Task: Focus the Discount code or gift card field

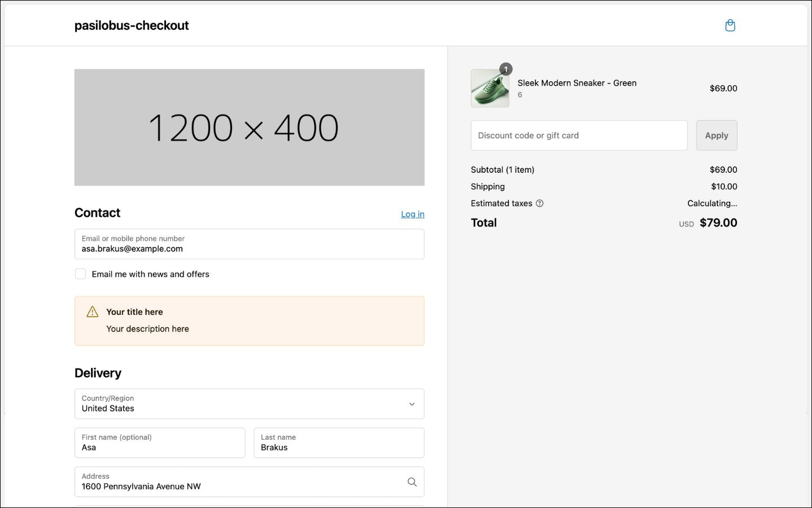Action: coord(579,135)
